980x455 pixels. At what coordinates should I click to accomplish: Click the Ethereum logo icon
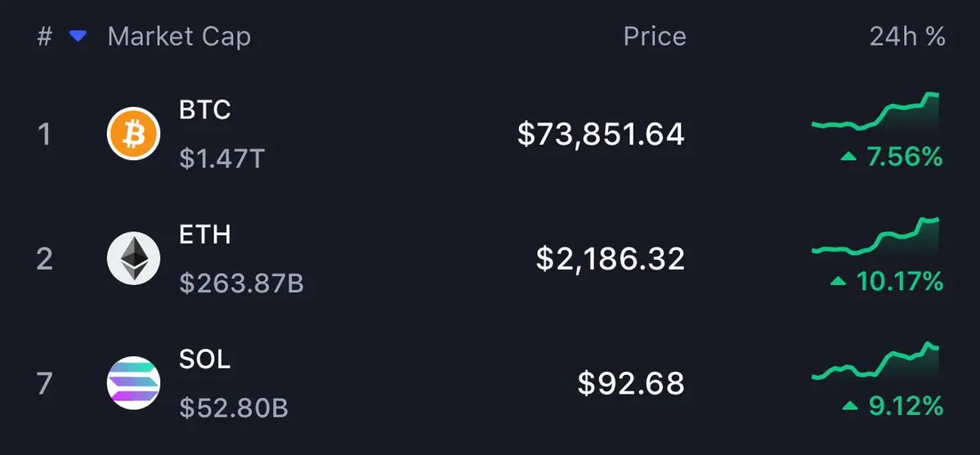pyautogui.click(x=133, y=258)
